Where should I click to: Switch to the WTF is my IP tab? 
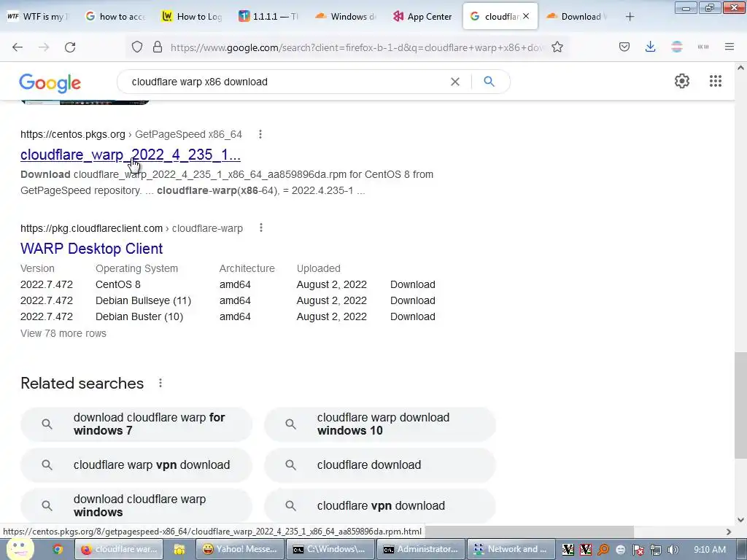point(38,17)
